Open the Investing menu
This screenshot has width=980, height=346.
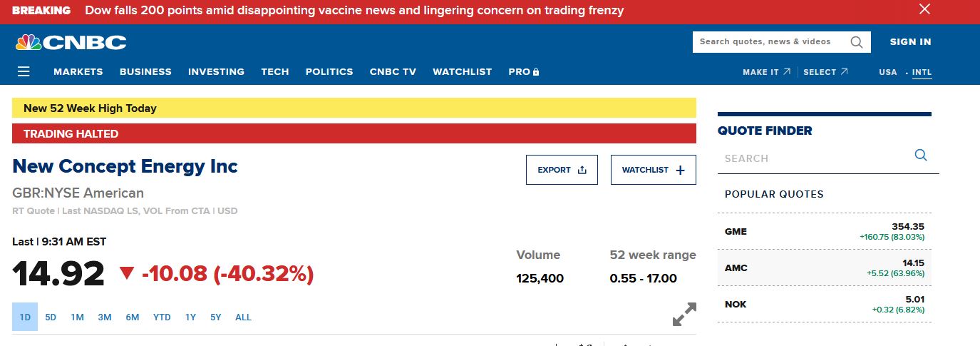[216, 72]
